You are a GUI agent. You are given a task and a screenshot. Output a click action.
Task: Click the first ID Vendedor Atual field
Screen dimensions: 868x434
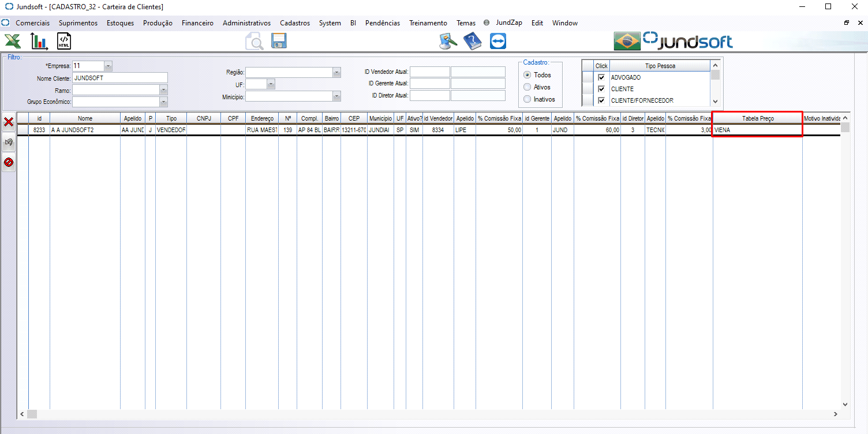coord(429,72)
